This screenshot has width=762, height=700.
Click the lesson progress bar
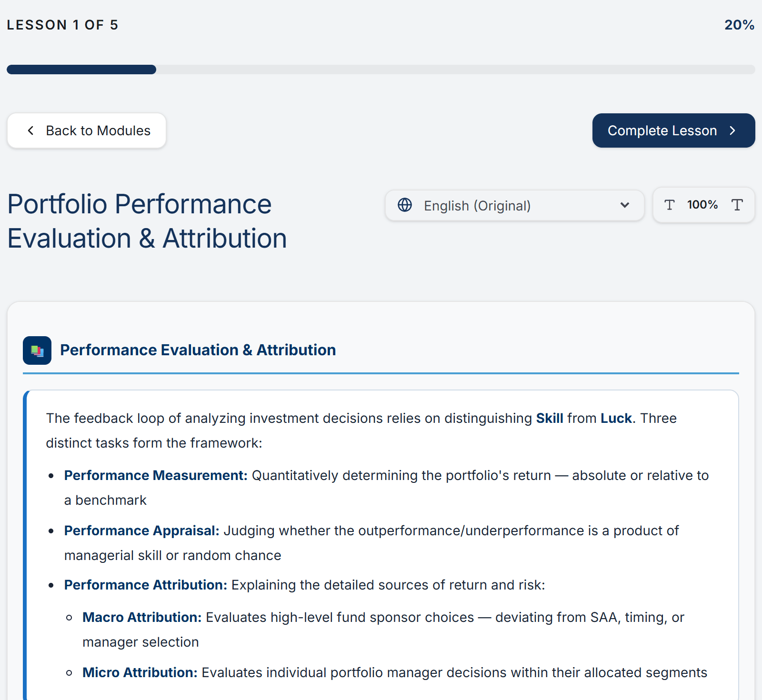[381, 70]
